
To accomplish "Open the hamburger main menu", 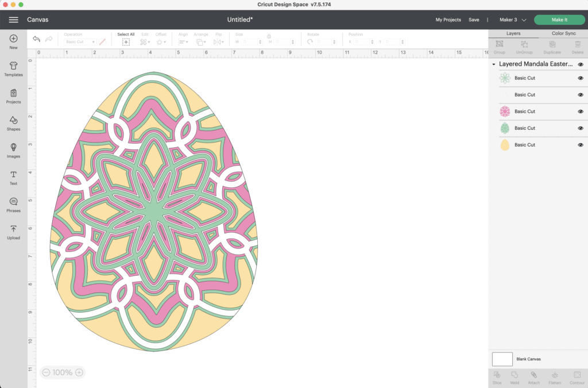I will (x=14, y=20).
